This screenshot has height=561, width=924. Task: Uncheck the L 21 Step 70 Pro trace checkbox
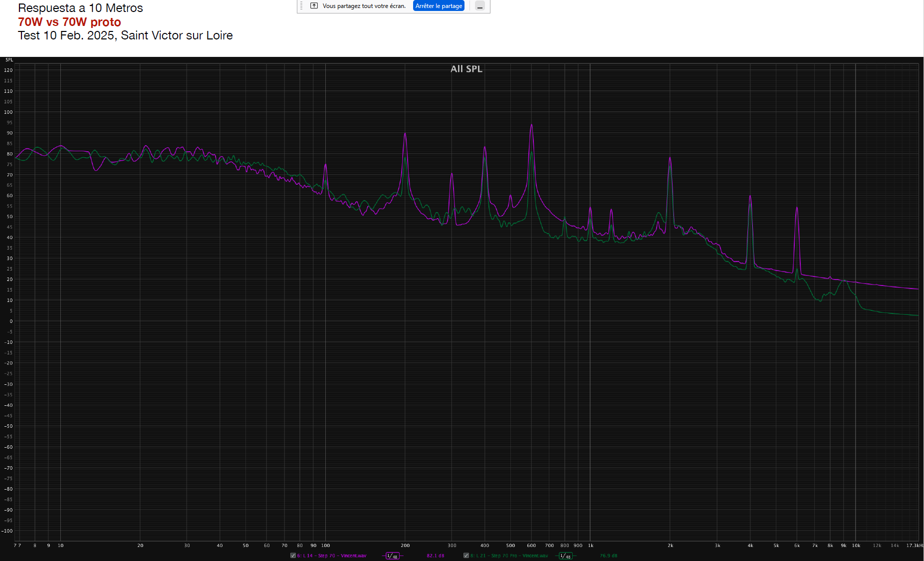pyautogui.click(x=466, y=556)
